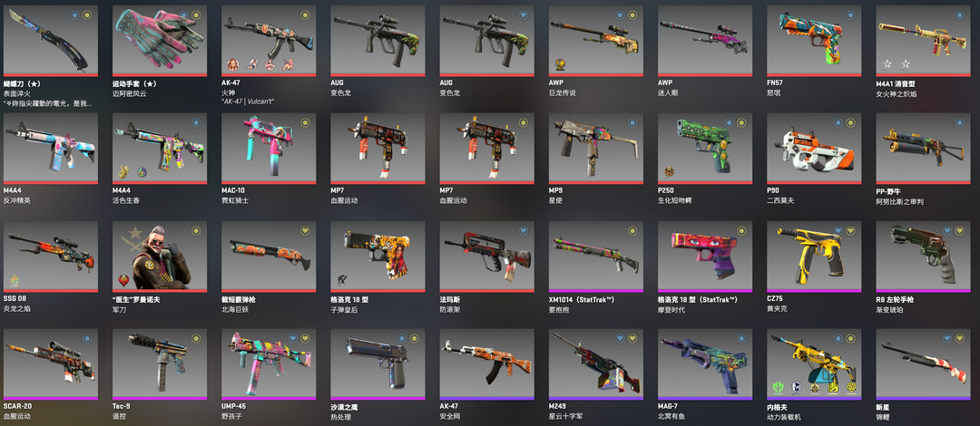Click the blue CT badge on the 蝴蝶刀 tile
980x426 pixels.
pos(74,15)
